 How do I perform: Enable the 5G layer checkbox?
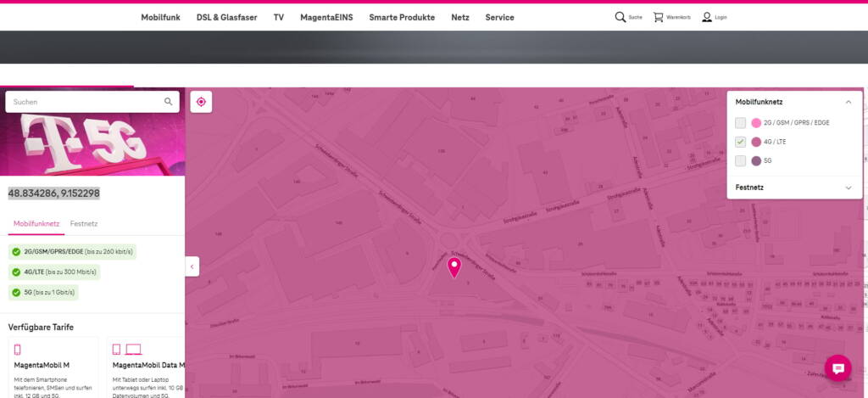click(741, 160)
